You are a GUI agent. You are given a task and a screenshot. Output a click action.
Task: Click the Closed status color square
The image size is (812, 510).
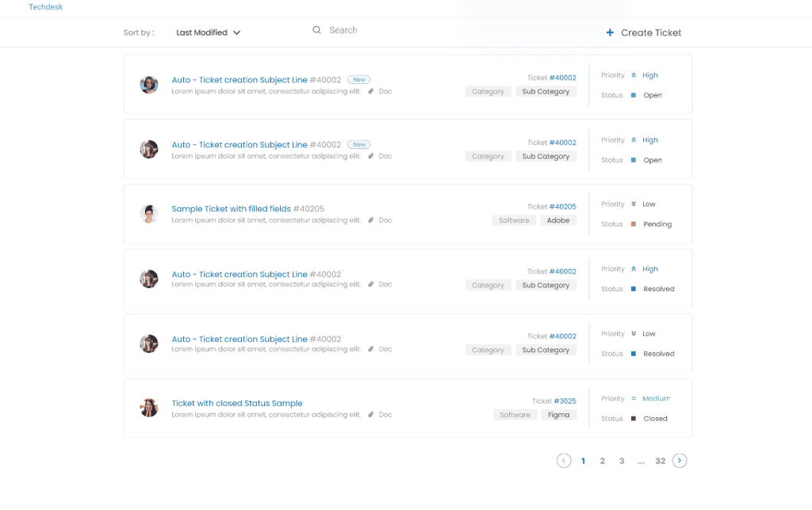tap(634, 419)
